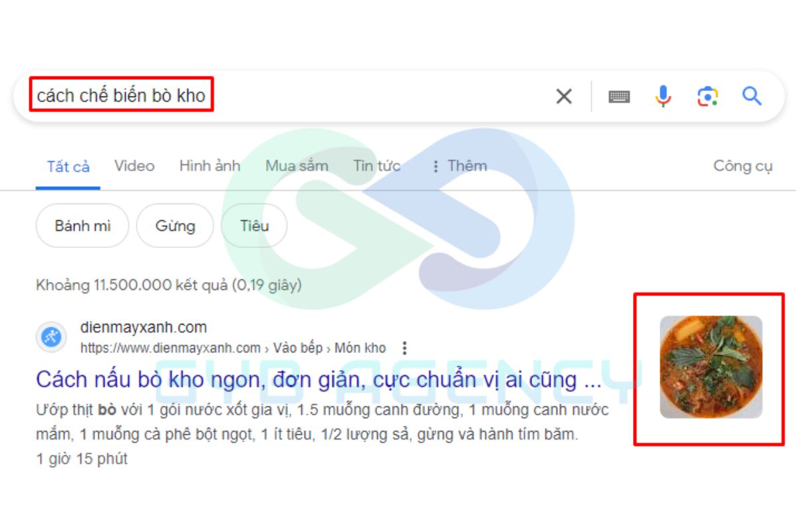Open the Mua sắm tab

297,166
